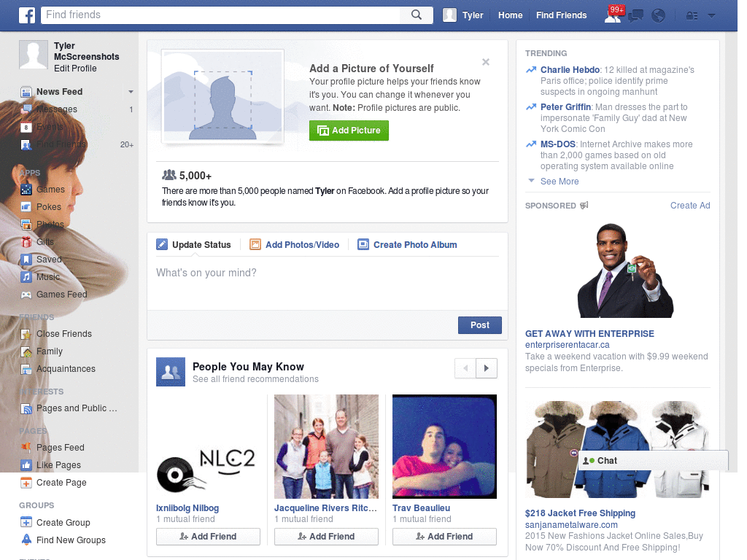747x560 pixels.
Task: Open the MS-DOS trending topic
Action: (558, 144)
